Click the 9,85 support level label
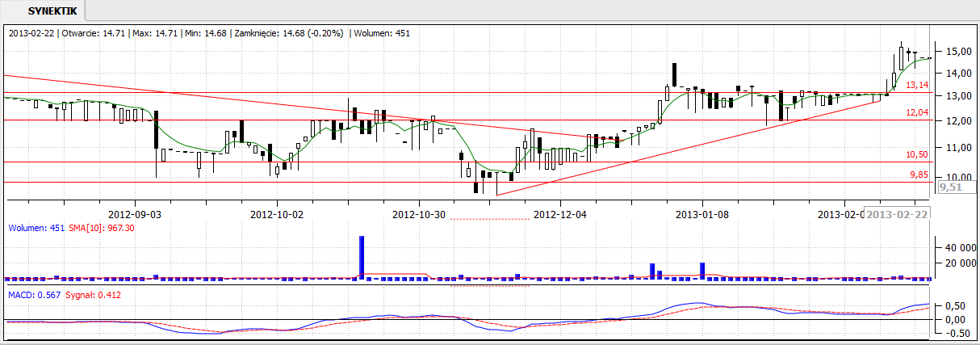980x345 pixels. [x=917, y=174]
